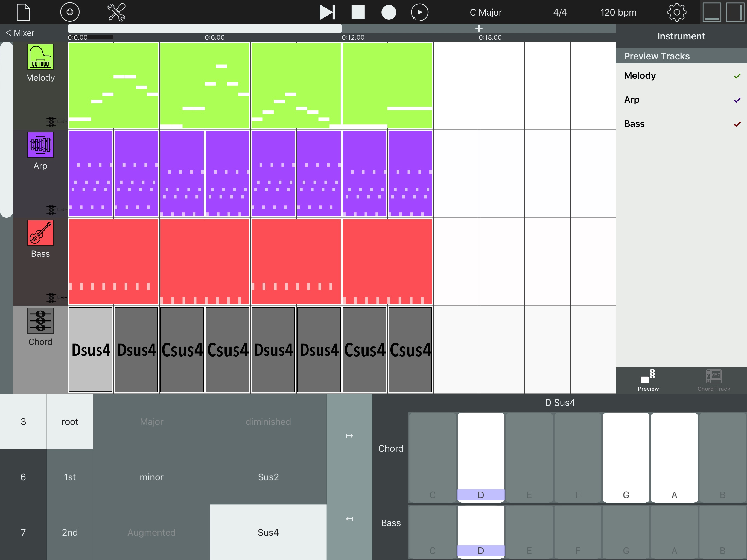Open the new document file icon
Image resolution: width=747 pixels, height=560 pixels.
[23, 12]
